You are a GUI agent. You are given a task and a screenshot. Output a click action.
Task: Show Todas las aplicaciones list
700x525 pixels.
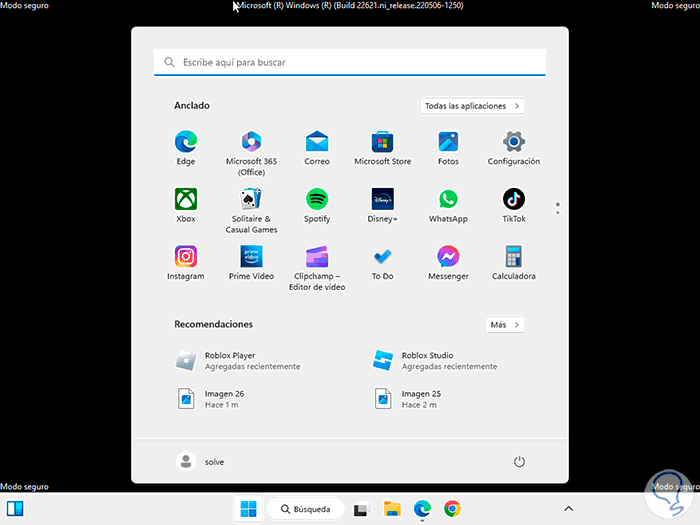pos(472,106)
